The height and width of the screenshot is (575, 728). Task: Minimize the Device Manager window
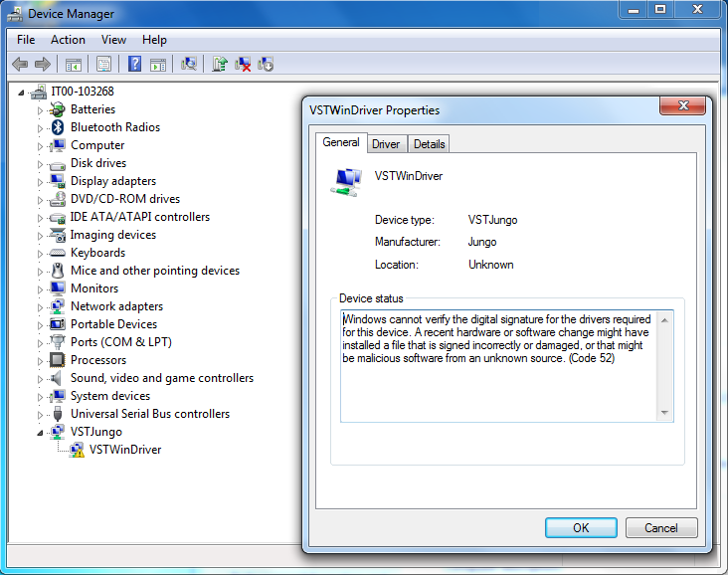[634, 9]
